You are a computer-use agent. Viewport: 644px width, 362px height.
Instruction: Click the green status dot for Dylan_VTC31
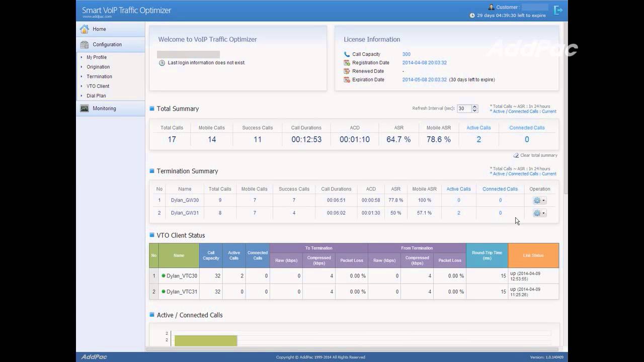[164, 292]
